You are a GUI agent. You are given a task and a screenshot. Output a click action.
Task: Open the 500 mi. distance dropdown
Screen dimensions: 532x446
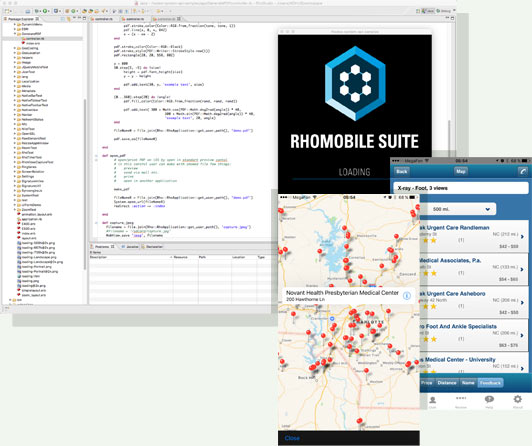[x=457, y=209]
